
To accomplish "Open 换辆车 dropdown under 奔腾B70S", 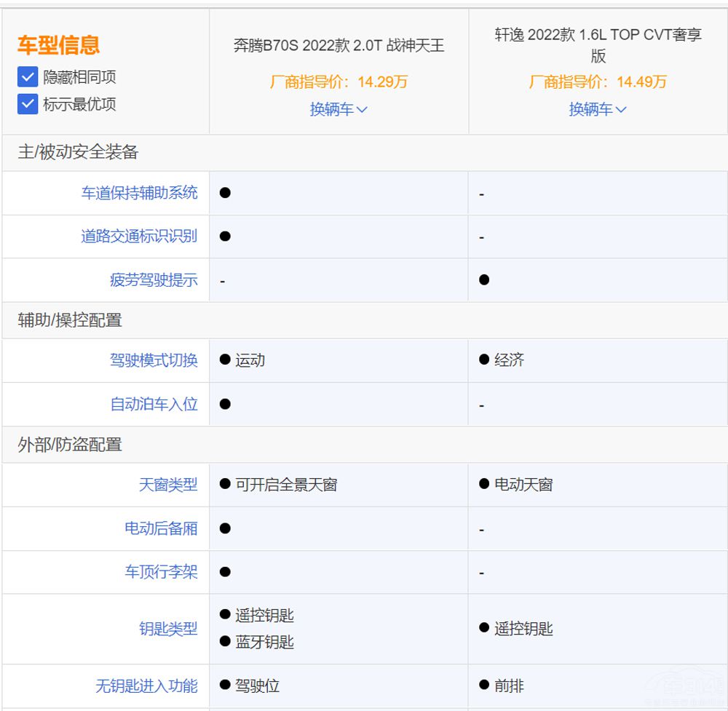I will point(339,109).
